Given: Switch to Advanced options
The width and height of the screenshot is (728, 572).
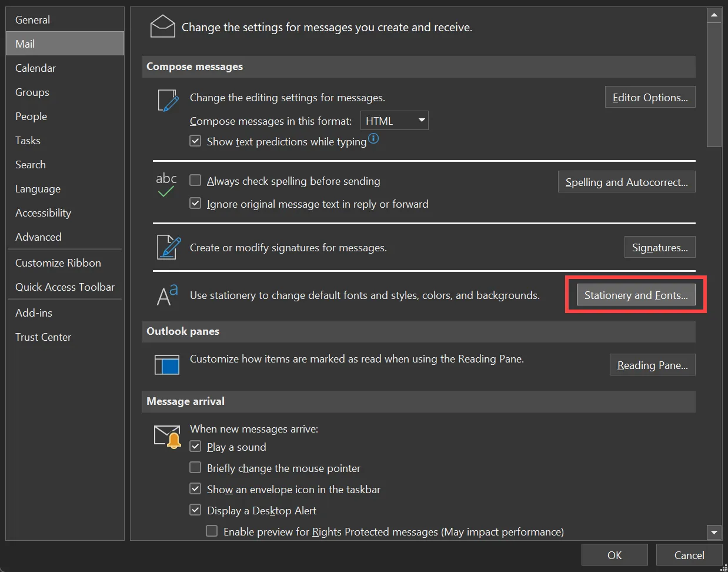Looking at the screenshot, I should [65, 237].
